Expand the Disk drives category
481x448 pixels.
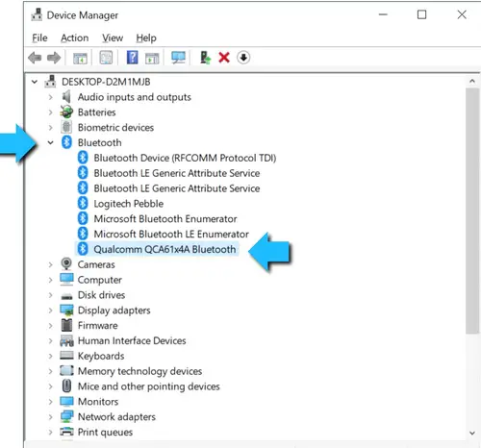pos(50,295)
